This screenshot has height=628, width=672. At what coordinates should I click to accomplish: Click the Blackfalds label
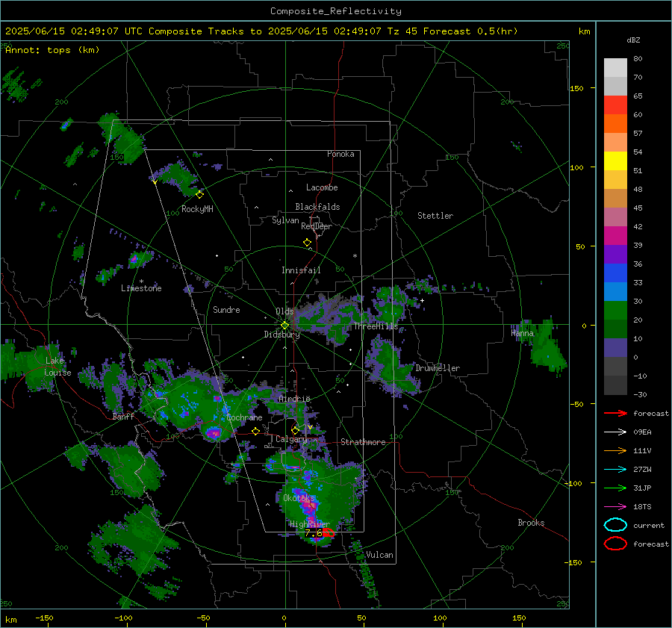click(317, 207)
